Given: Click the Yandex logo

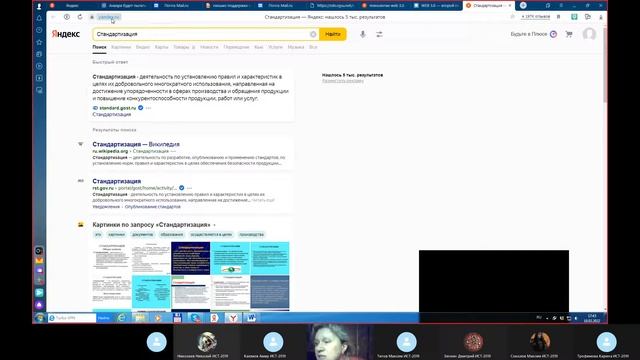Looking at the screenshot, I should pos(66,34).
